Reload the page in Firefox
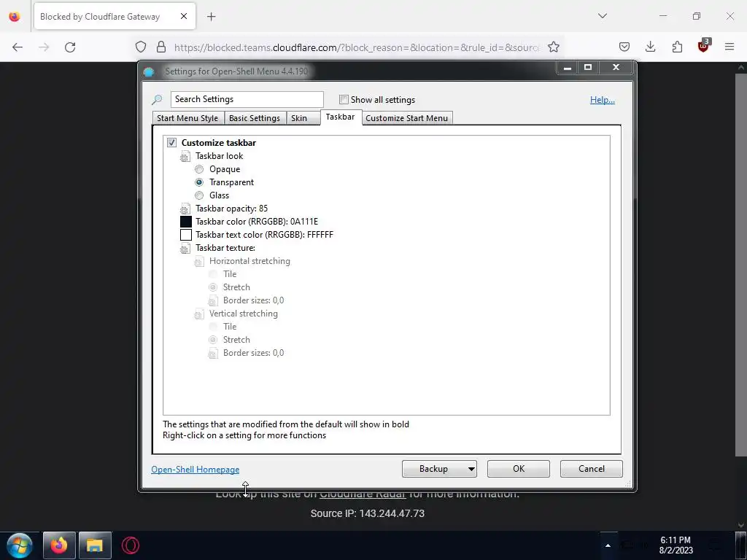The height and width of the screenshot is (560, 747). [70, 47]
